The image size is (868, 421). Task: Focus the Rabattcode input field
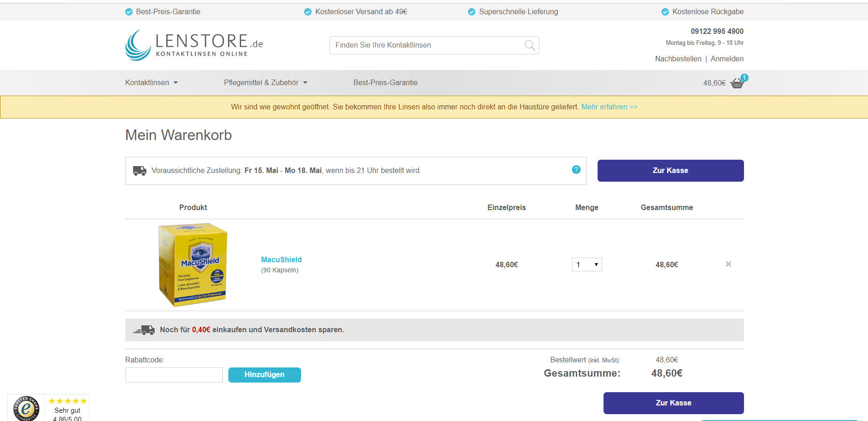pyautogui.click(x=174, y=375)
